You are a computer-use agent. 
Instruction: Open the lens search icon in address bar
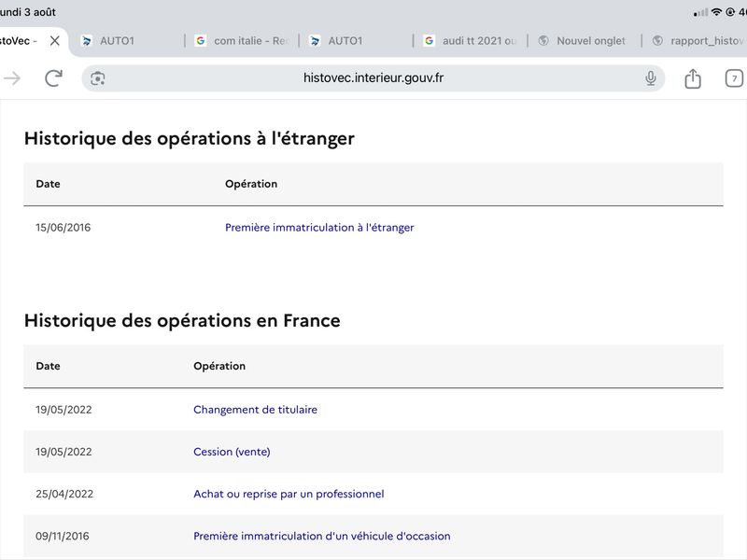pyautogui.click(x=98, y=78)
